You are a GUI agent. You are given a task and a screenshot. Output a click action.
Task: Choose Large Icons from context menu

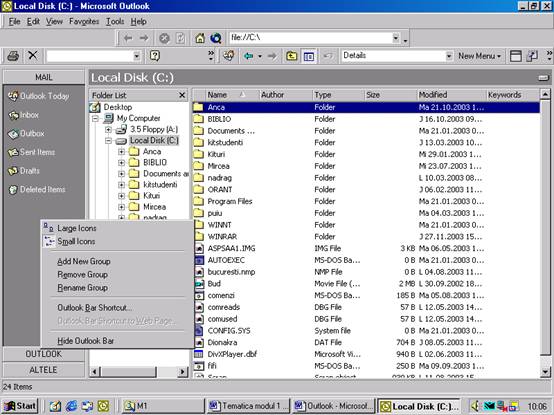pyautogui.click(x=117, y=228)
